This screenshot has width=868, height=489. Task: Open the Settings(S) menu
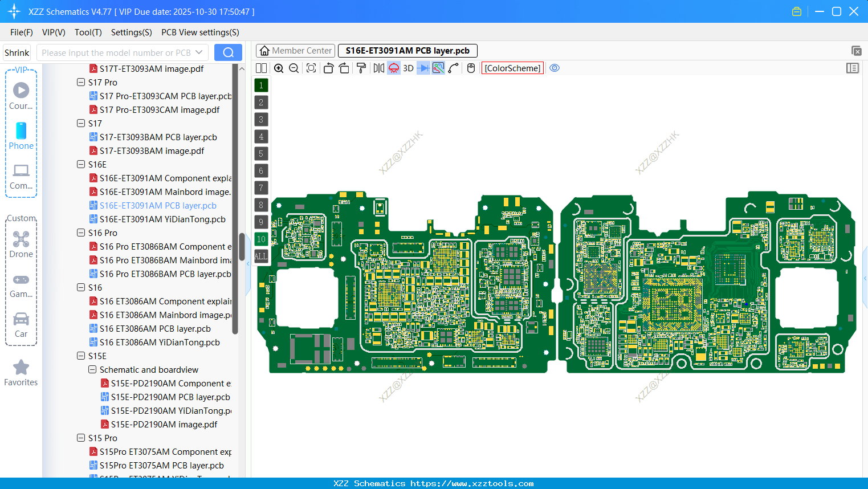(131, 32)
